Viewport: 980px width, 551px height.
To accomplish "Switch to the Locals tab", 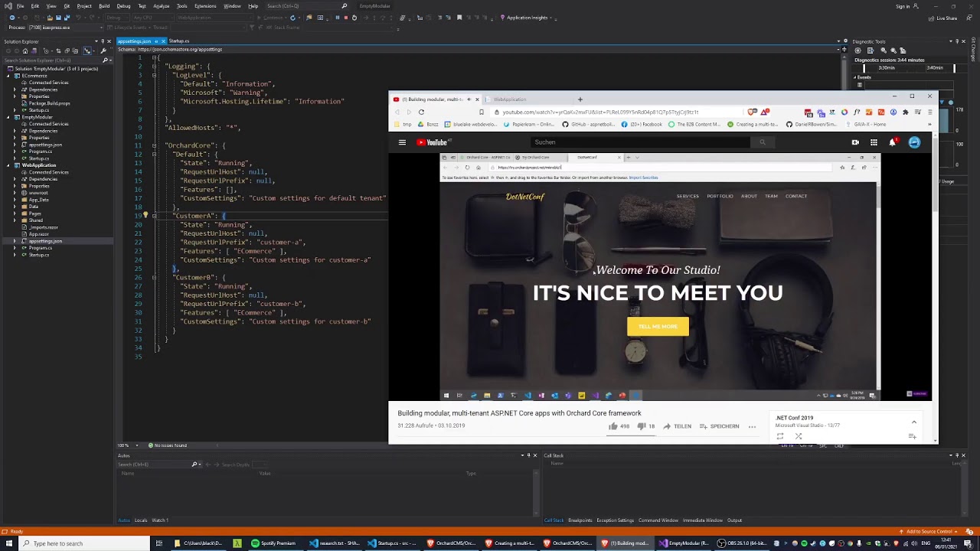I will [x=141, y=520].
